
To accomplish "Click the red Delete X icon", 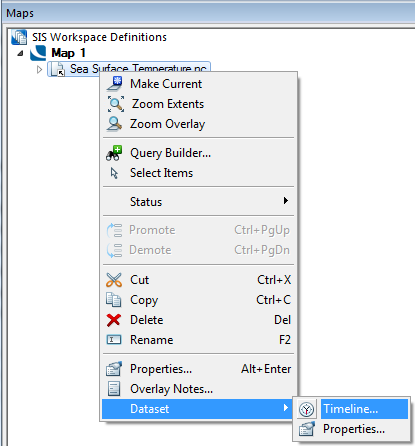I will click(x=114, y=320).
